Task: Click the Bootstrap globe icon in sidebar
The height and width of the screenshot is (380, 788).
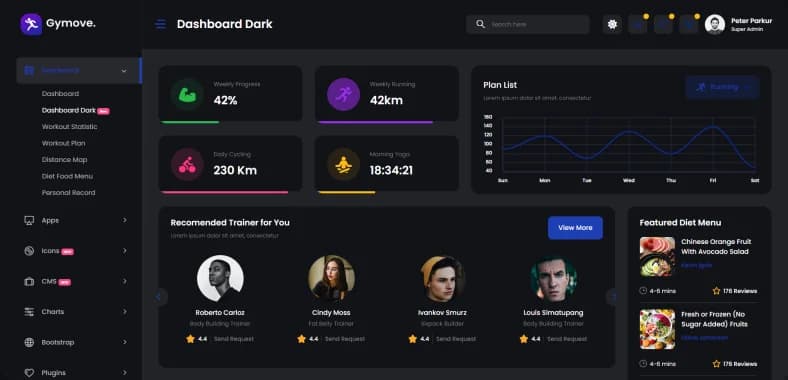Action: (29, 342)
